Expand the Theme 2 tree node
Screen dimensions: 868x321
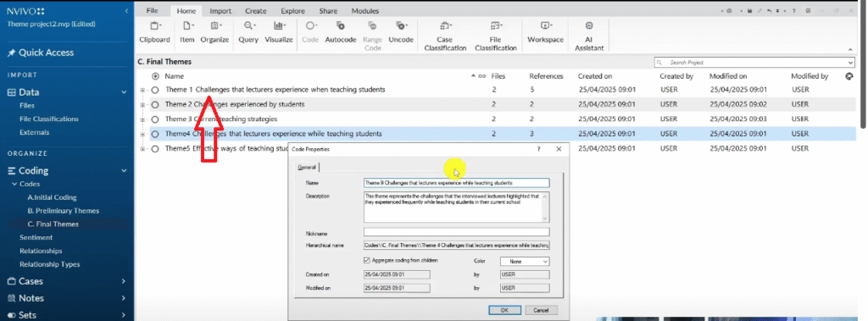pyautogui.click(x=142, y=105)
